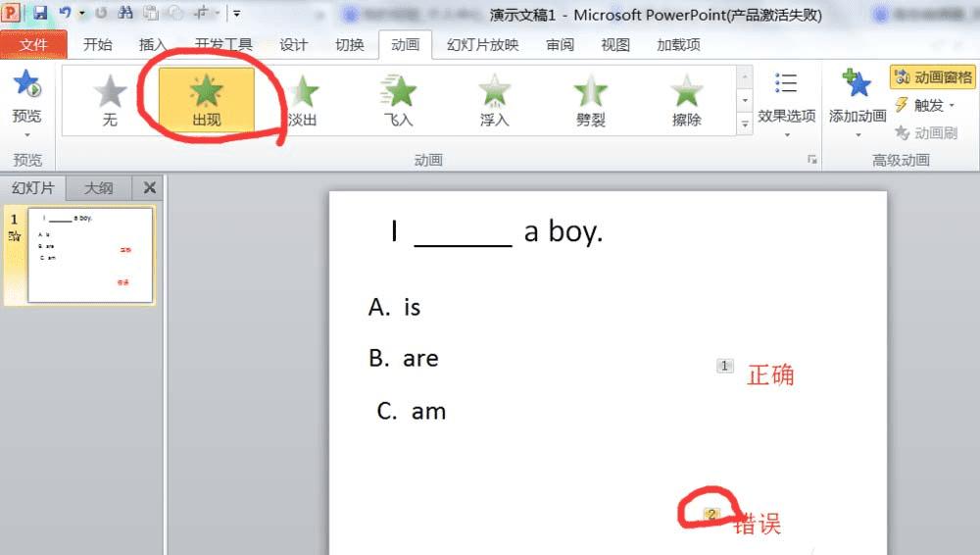Select slide 1 thumbnail
980x555 pixels.
pos(90,255)
